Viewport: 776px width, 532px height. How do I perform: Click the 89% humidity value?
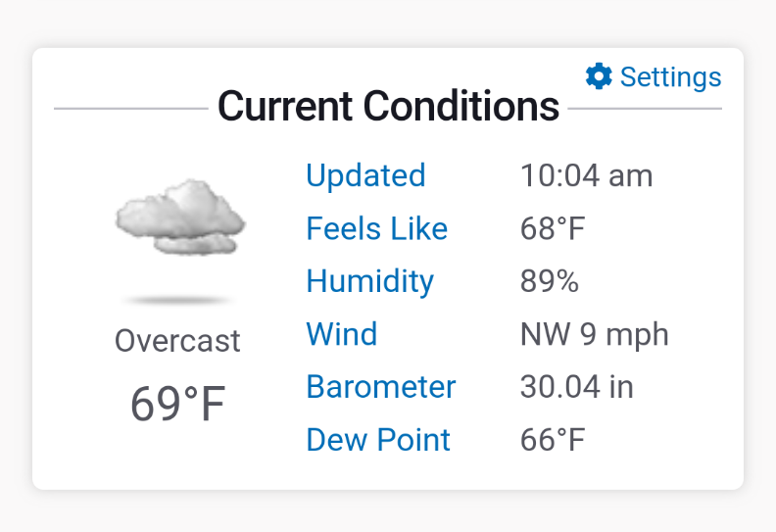click(550, 281)
